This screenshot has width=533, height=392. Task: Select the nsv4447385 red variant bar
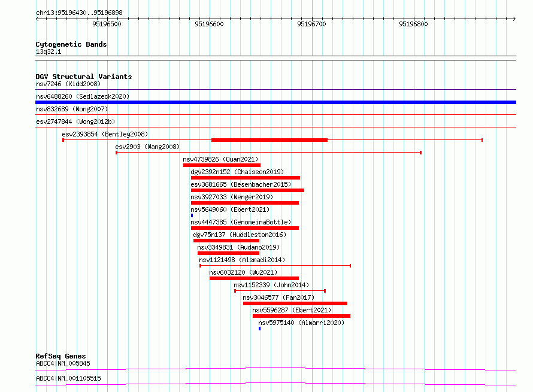tap(245, 228)
